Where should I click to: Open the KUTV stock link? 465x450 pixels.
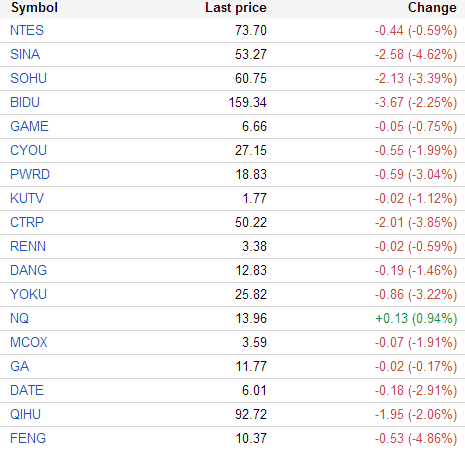[x=27, y=198]
